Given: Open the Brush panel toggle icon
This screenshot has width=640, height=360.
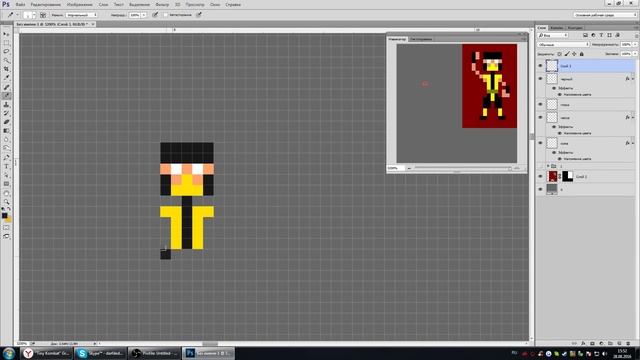Looking at the screenshot, I should pyautogui.click(x=43, y=15).
